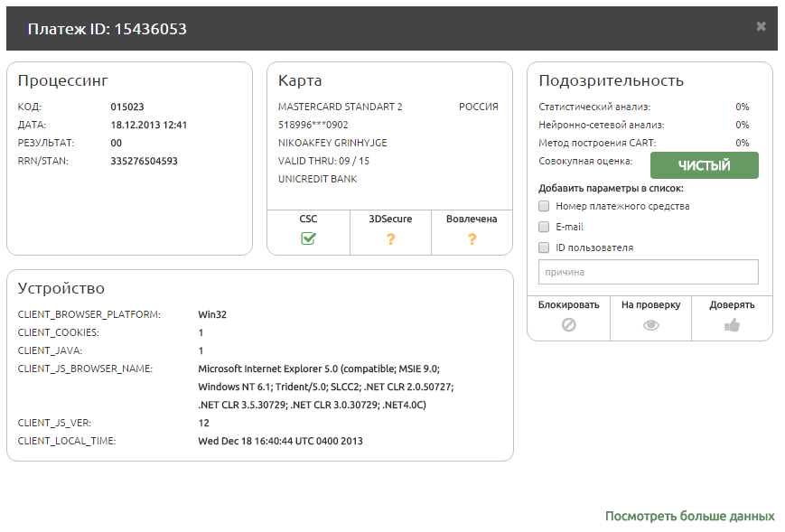
Task: Tick the ID пользователя checkbox
Action: pos(544,247)
